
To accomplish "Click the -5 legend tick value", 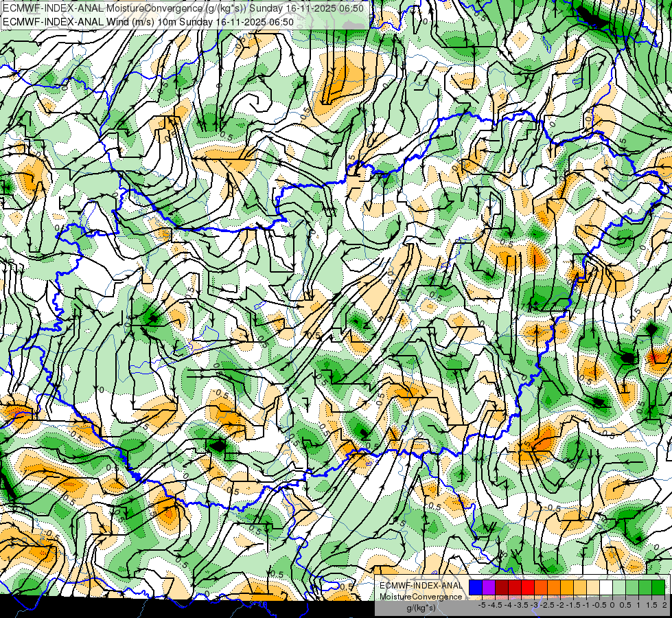I will tap(482, 605).
